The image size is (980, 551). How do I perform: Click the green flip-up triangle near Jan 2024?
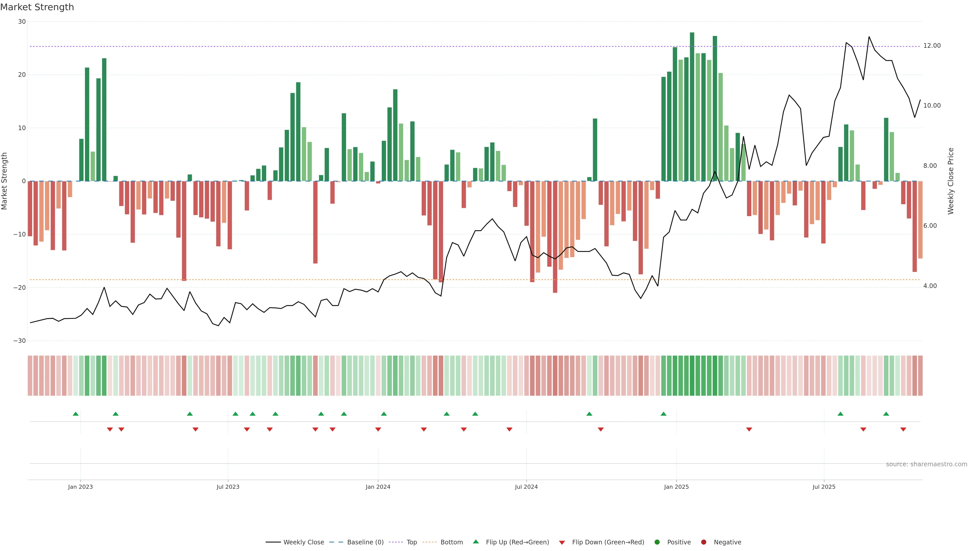pyautogui.click(x=384, y=414)
